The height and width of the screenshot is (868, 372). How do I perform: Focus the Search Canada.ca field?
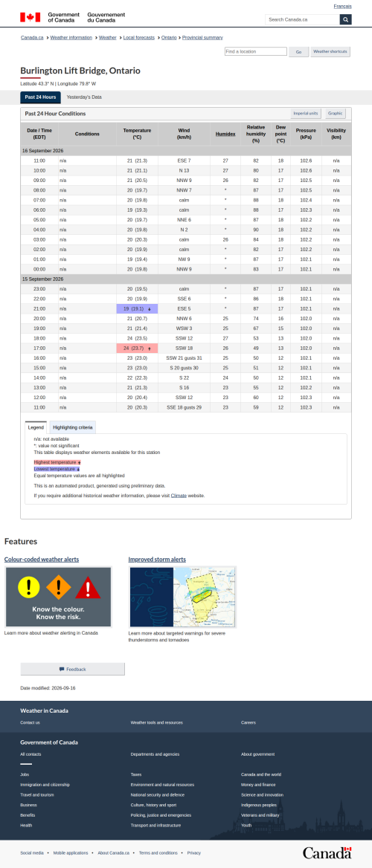[x=302, y=19]
